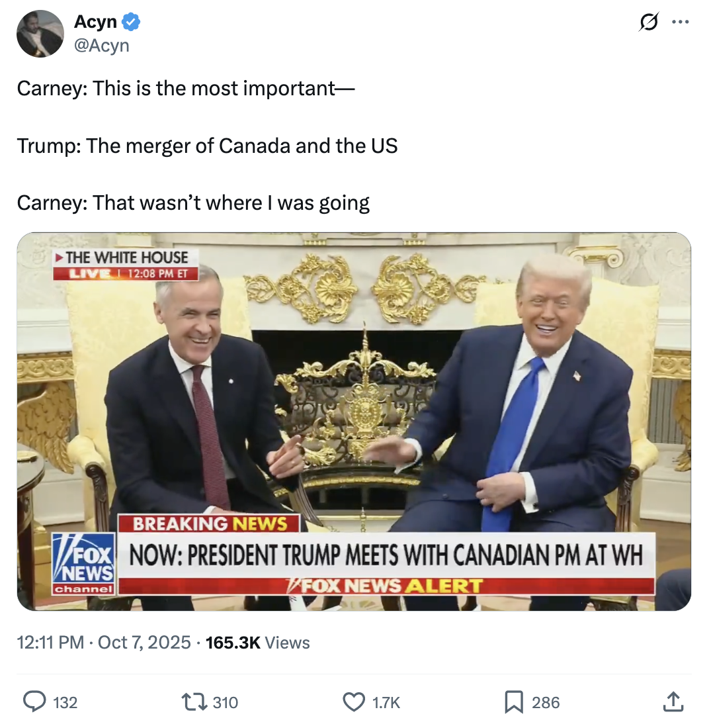Click the tweet text about Carney
The height and width of the screenshot is (728, 709).
[x=208, y=146]
